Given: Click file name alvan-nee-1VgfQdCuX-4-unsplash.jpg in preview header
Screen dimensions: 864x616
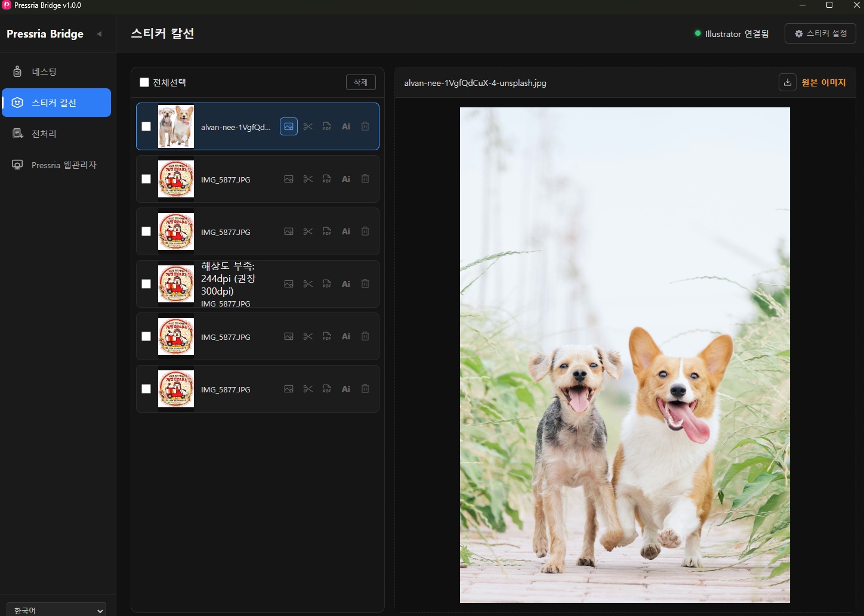Looking at the screenshot, I should [475, 83].
